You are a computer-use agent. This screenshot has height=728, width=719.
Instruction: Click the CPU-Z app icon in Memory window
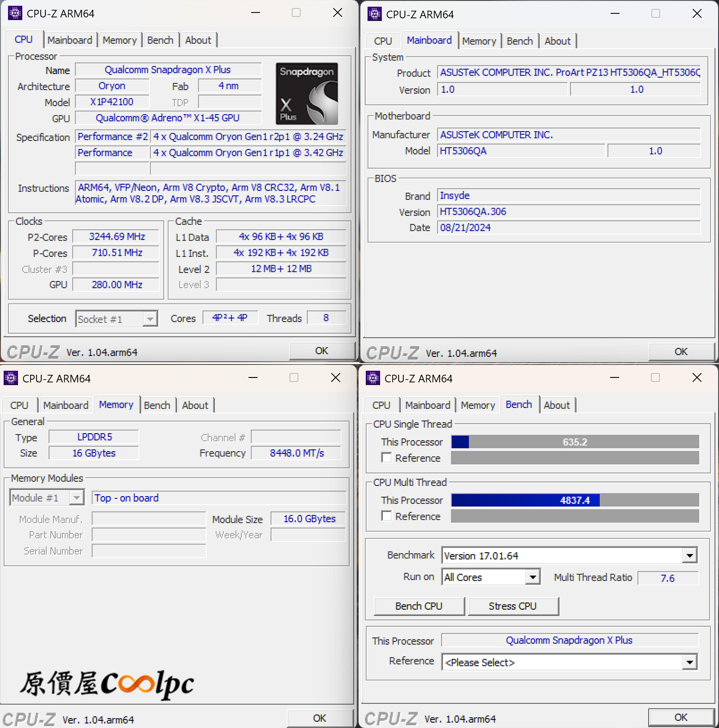(x=11, y=378)
